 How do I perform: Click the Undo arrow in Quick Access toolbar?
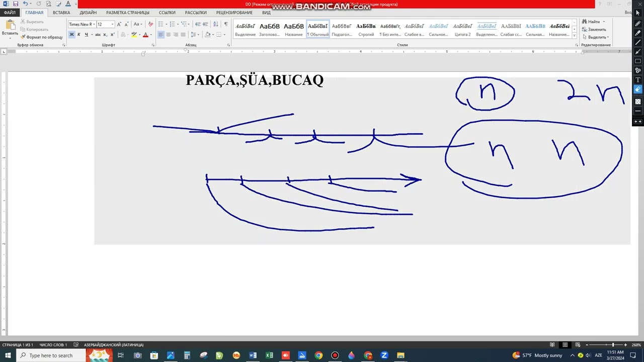pyautogui.click(x=25, y=4)
